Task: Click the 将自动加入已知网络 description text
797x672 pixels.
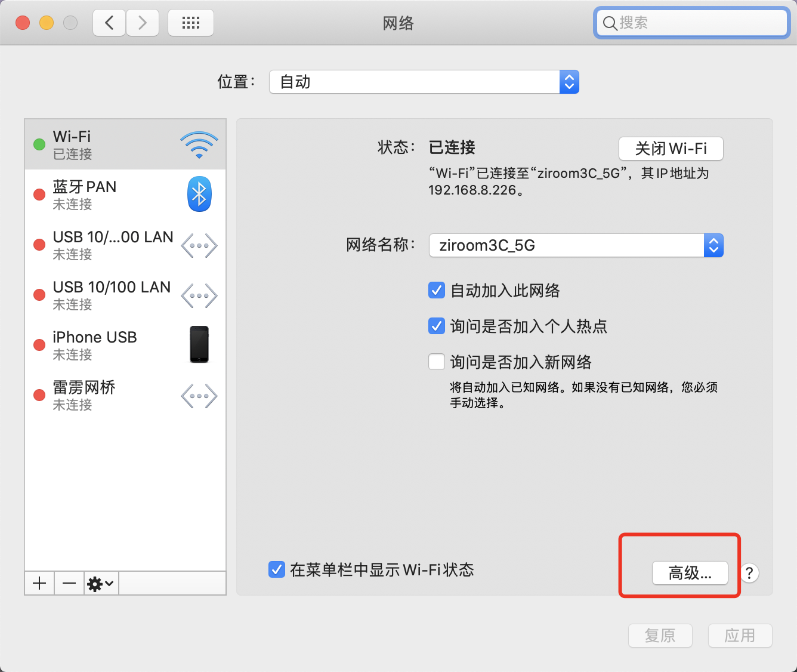Action: (583, 395)
